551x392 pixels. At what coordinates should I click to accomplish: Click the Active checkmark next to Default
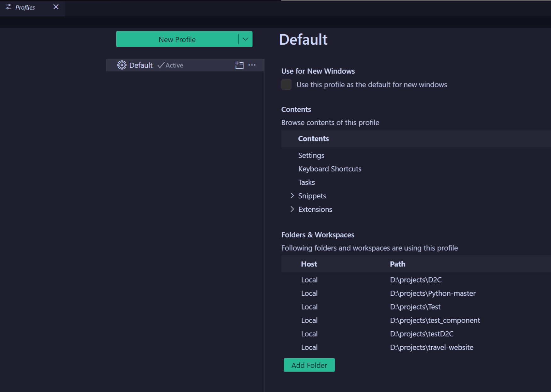click(x=161, y=65)
